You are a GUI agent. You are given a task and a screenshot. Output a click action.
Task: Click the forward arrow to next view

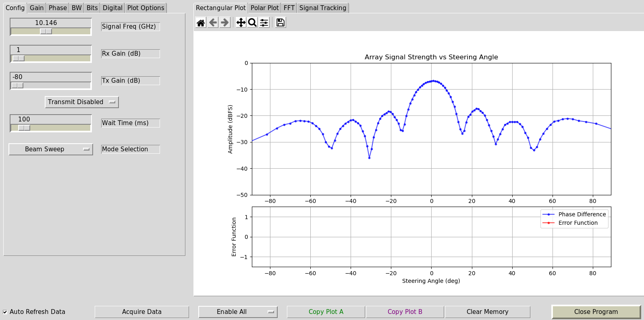tap(225, 23)
